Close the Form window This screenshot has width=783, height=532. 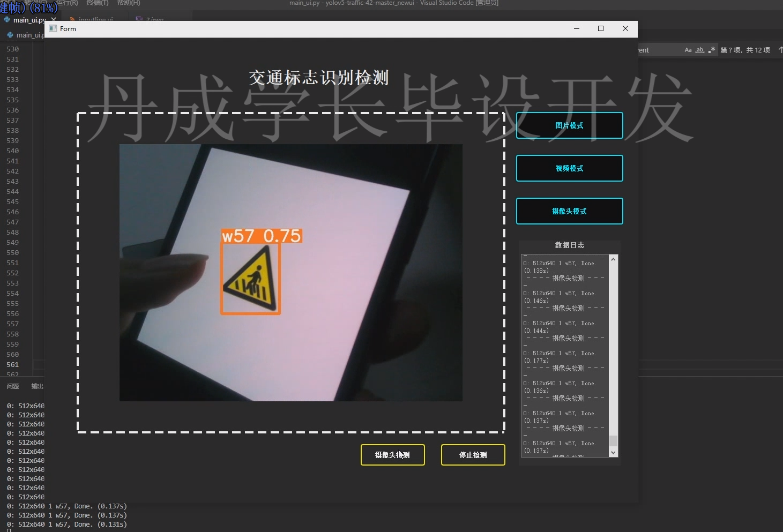pos(625,28)
